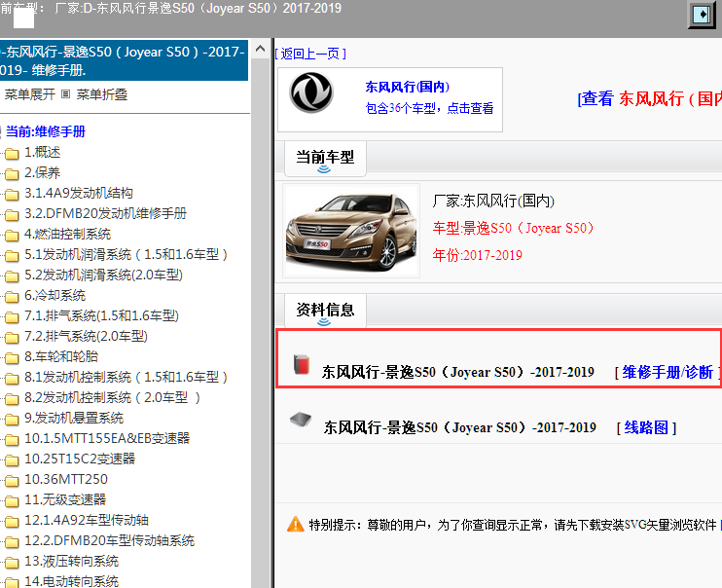Open folder icon for 1.概述
This screenshot has height=588, width=722.
[12, 154]
